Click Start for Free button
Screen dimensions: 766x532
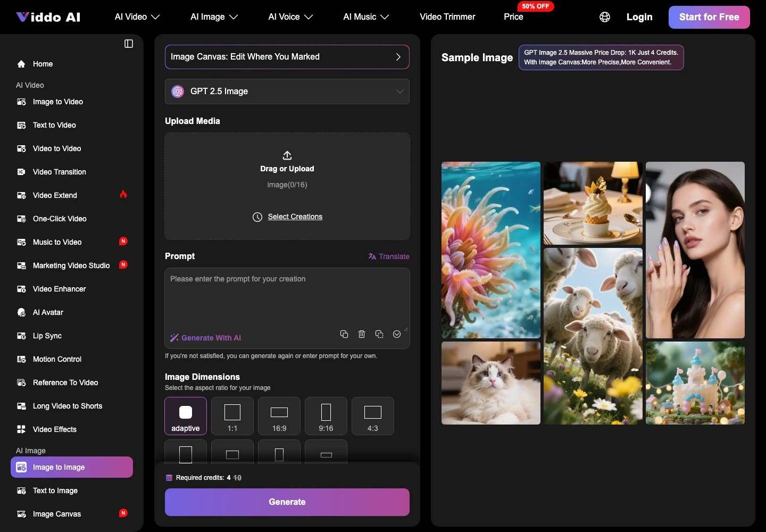tap(709, 17)
